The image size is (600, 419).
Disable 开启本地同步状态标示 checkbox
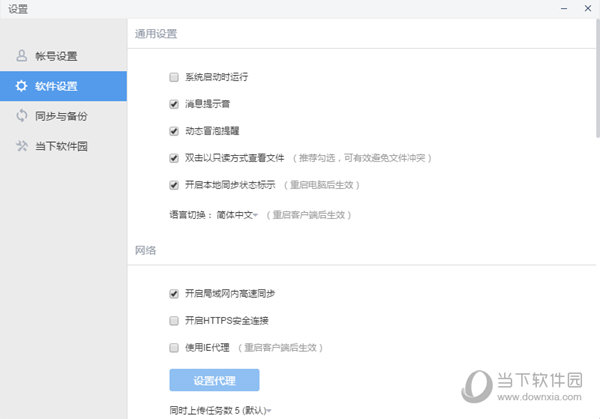[174, 185]
